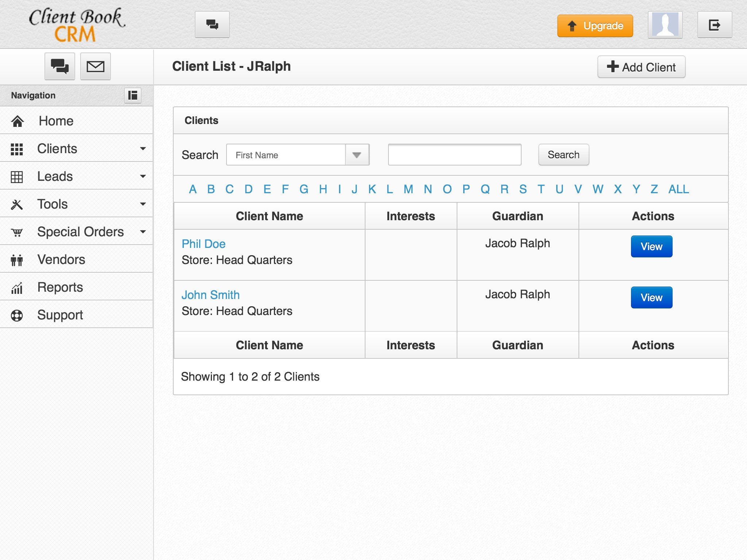This screenshot has height=560, width=747.
Task: Click the logout icon button
Action: pos(715,24)
